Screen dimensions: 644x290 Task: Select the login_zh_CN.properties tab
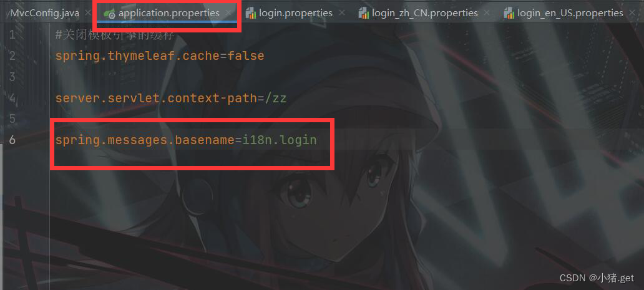pyautogui.click(x=425, y=13)
